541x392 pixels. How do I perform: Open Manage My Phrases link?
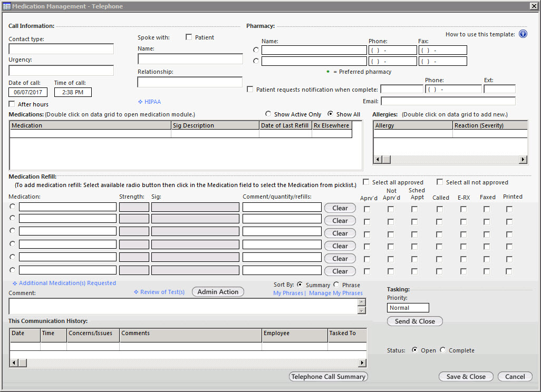(336, 293)
